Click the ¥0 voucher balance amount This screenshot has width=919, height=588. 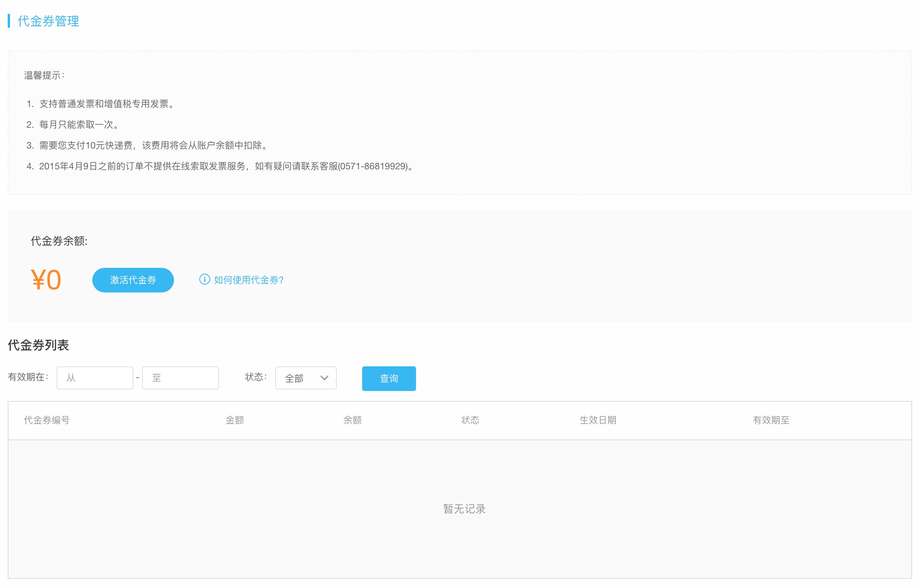46,280
